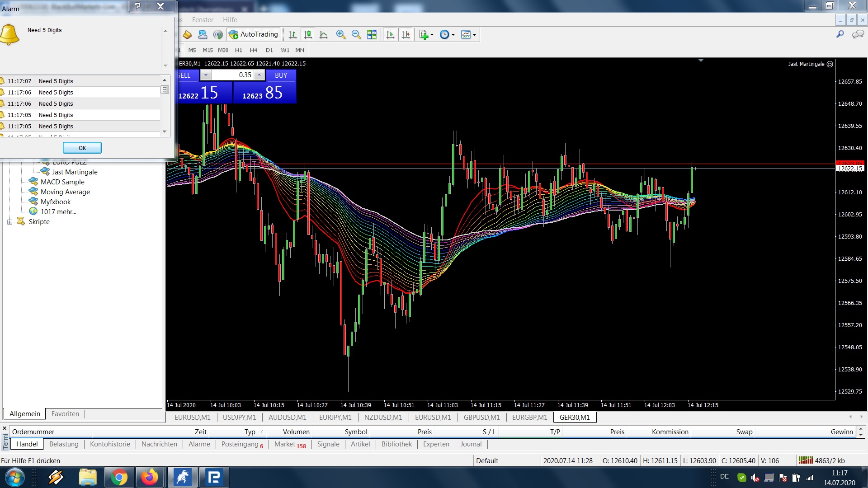Switch to line chart mode
The height and width of the screenshot is (488, 868).
tap(323, 34)
